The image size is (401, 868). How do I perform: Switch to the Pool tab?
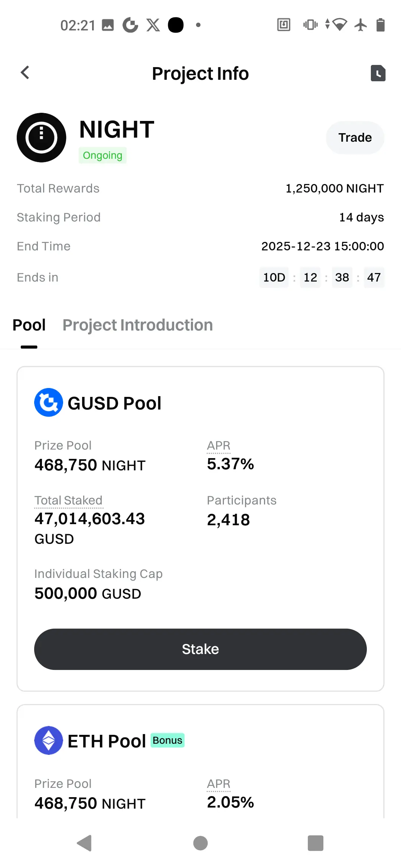pos(29,325)
